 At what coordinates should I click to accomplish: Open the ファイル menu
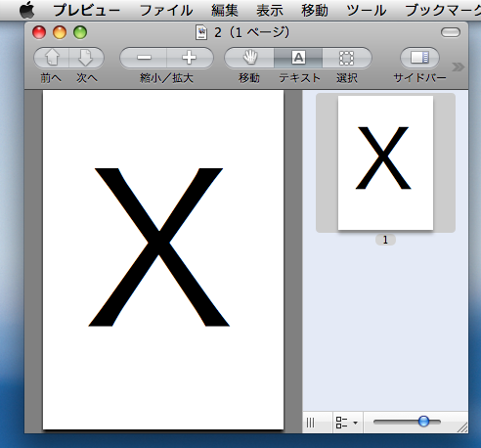[166, 11]
